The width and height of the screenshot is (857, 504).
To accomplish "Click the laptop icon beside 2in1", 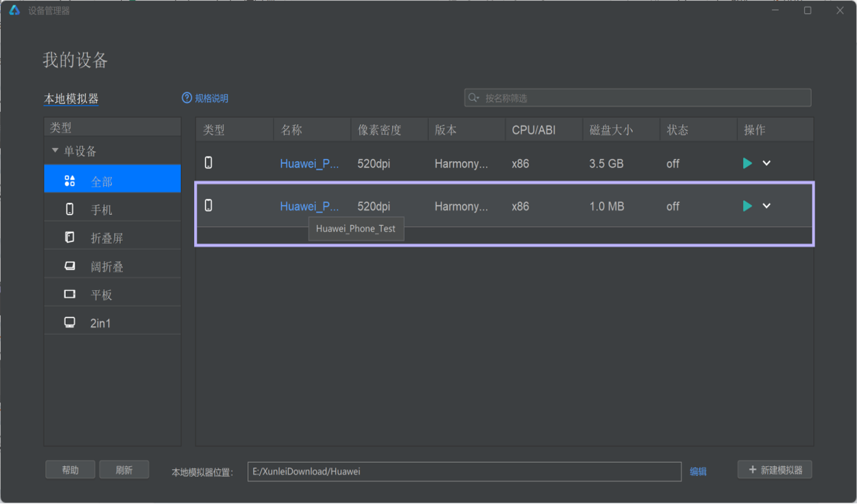I will pos(69,322).
